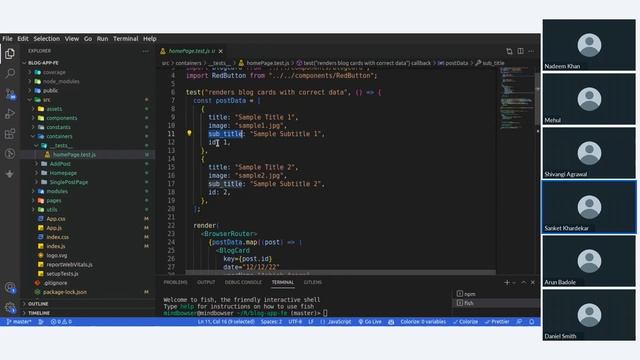Open the Selection menu

coord(47,39)
